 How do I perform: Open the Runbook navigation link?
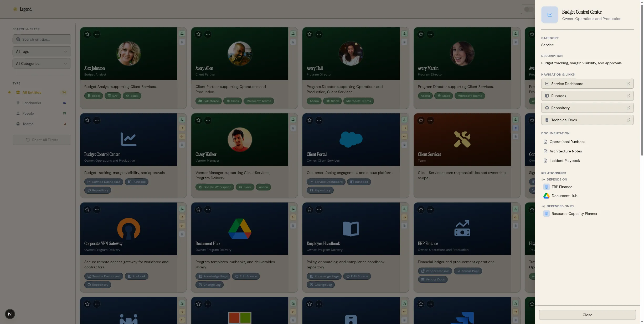587,96
